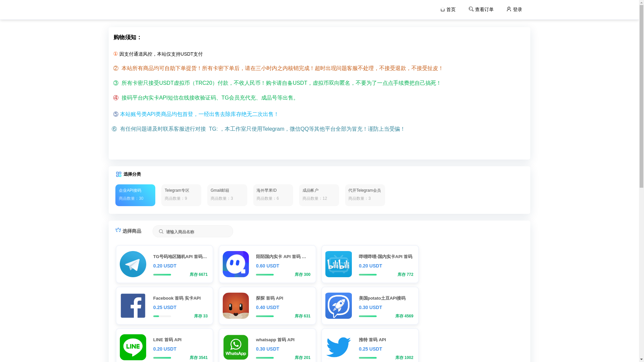Click notice ⑥ 有任何问题请及时联系客服 text
644x362 pixels.
(259, 129)
